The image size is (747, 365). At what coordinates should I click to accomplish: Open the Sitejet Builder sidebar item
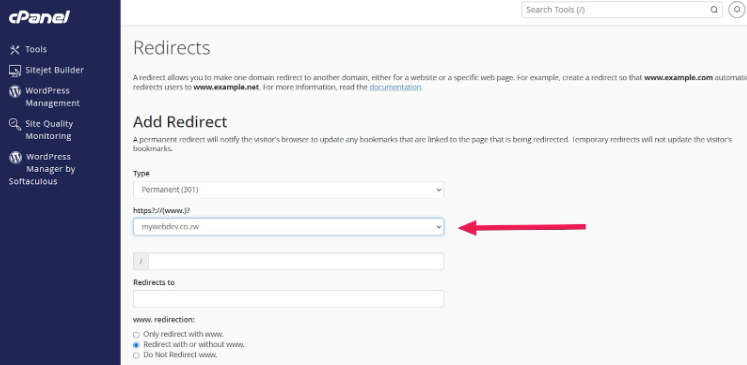pos(54,70)
